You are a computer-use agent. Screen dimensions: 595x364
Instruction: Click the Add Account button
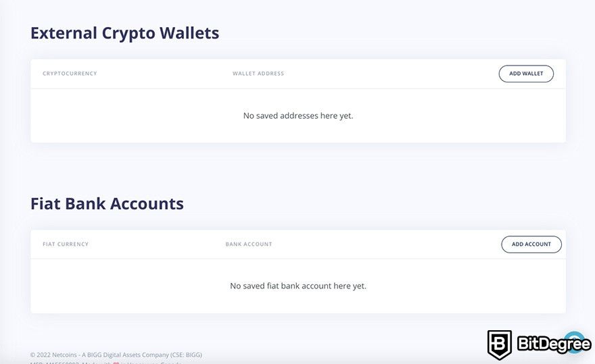click(x=531, y=244)
